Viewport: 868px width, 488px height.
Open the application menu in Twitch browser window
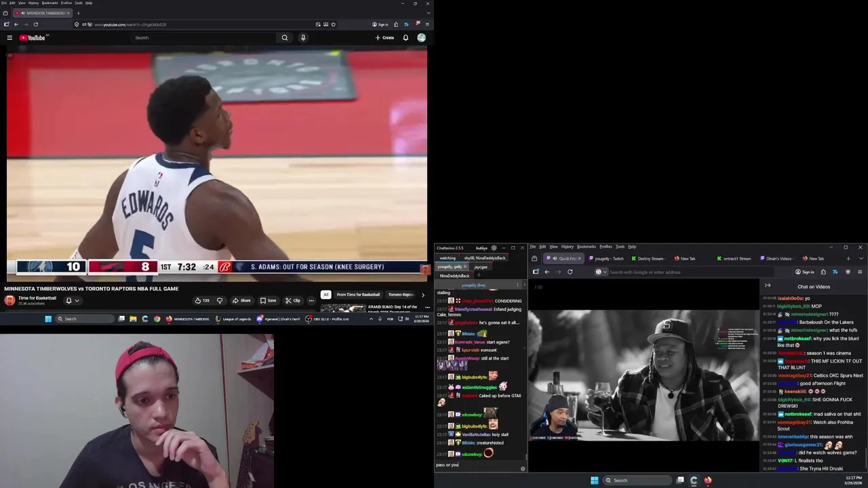(860, 272)
